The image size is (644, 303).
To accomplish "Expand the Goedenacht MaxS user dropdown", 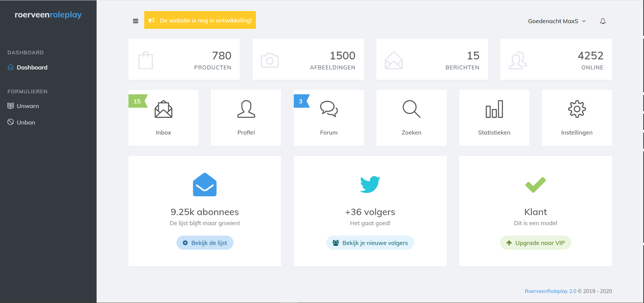I will (x=557, y=21).
